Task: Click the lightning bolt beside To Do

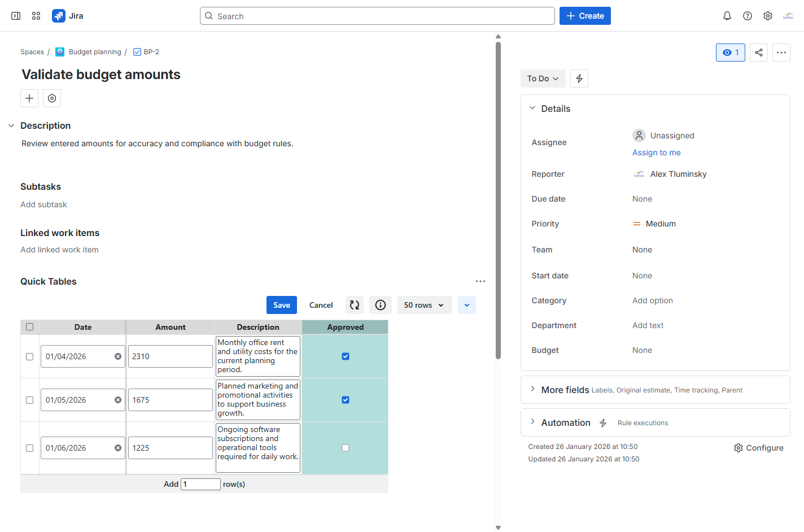Action: [x=579, y=79]
